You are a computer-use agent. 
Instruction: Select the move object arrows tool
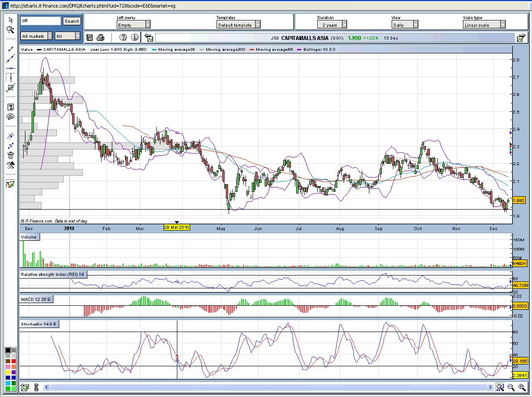click(x=11, y=146)
